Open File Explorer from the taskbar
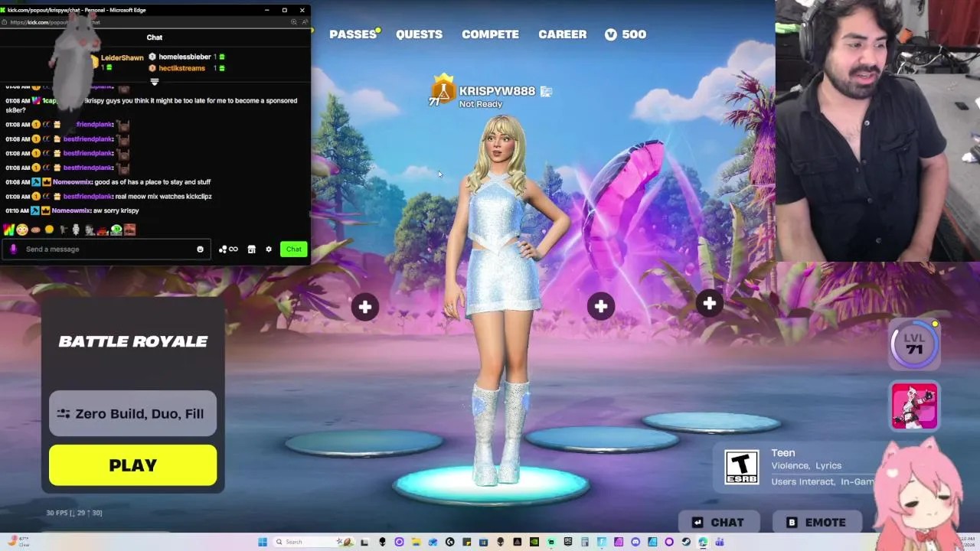The image size is (980, 551). click(x=416, y=542)
